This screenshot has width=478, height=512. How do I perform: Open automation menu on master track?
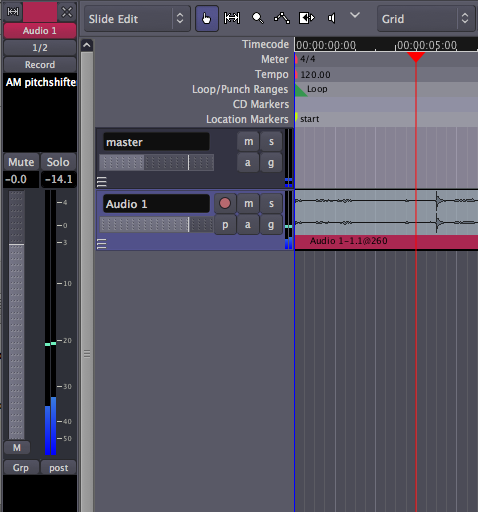point(248,163)
